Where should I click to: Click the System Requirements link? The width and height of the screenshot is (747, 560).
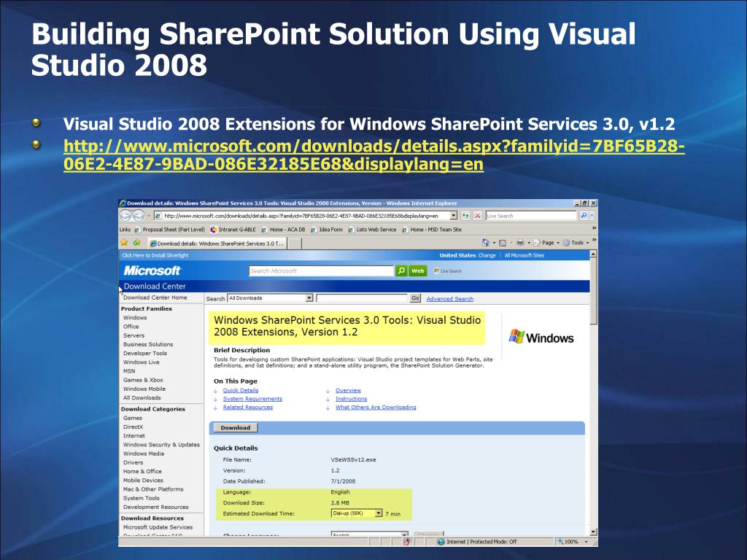(252, 399)
